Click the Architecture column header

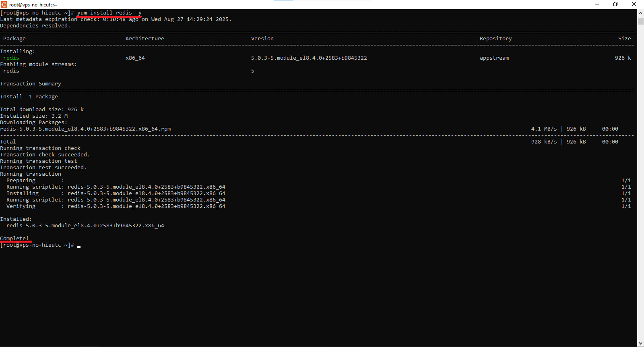pos(144,39)
